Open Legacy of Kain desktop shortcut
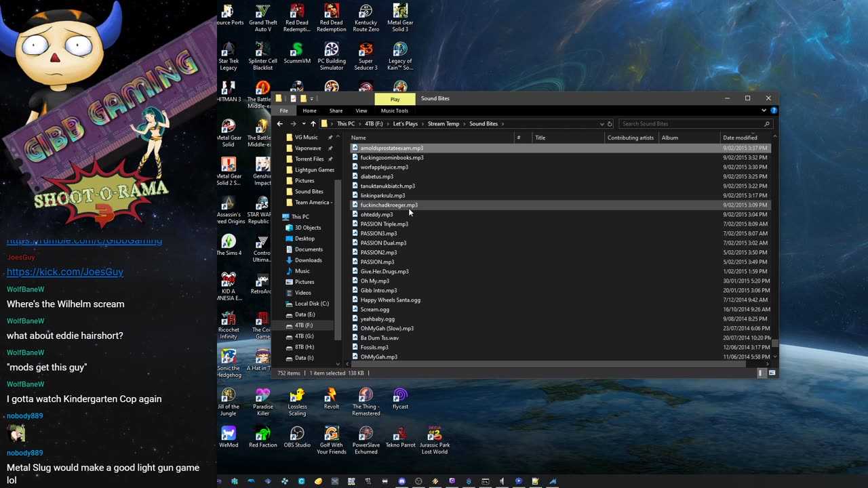 click(400, 57)
